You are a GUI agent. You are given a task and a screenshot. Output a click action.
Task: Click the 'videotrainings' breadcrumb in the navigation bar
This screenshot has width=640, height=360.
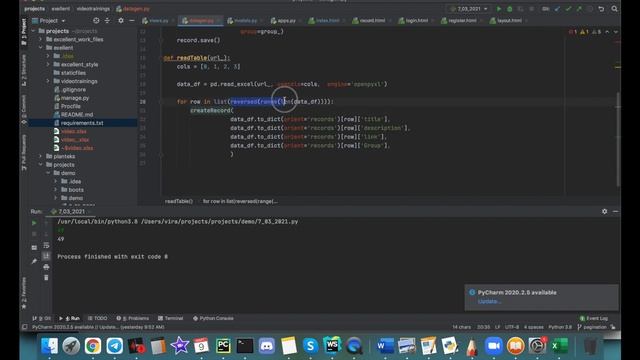(93, 9)
